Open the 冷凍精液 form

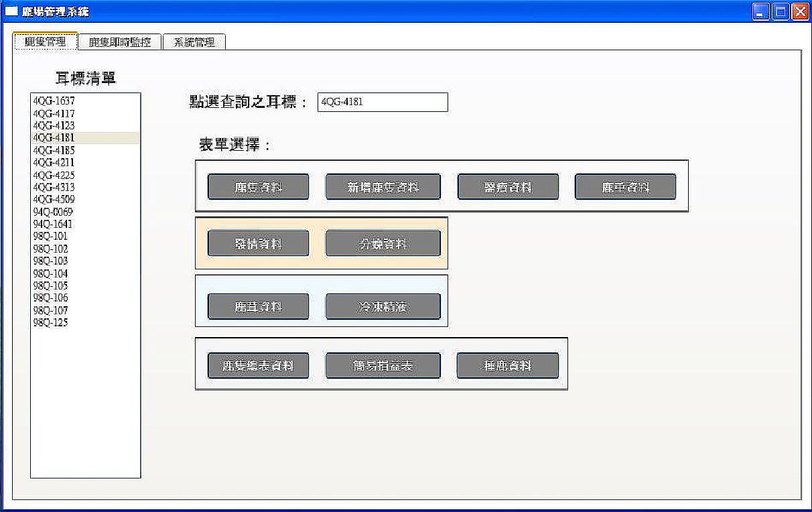pyautogui.click(x=383, y=306)
